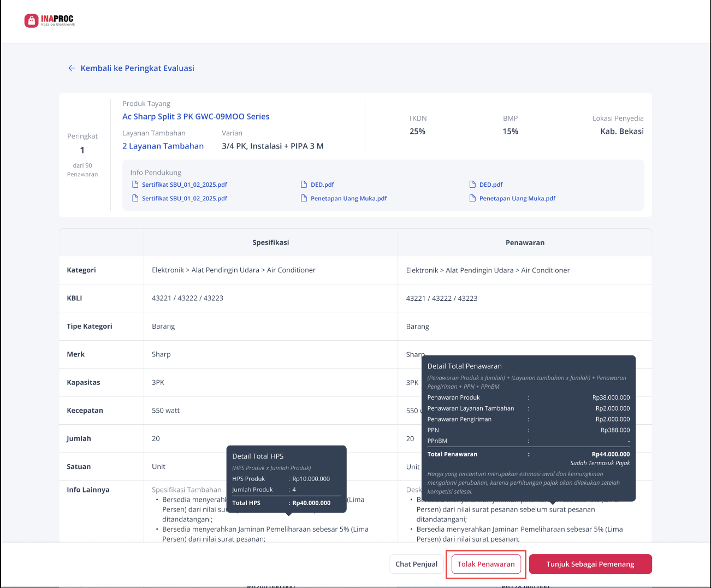Click file icon of upper Sertifikat SBU document
Viewport: 711px width, 588px height.
pos(135,185)
